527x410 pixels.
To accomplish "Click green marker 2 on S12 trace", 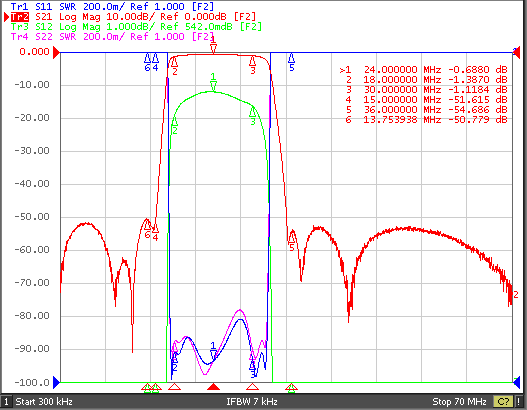I will [x=174, y=126].
